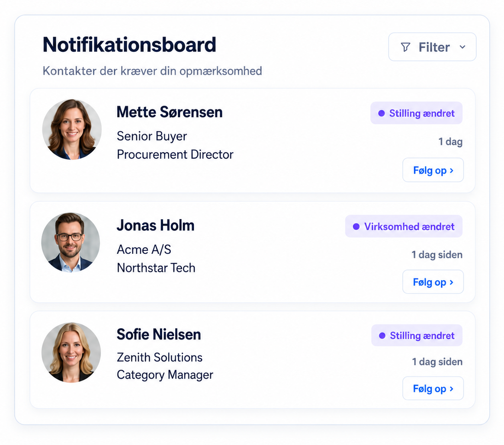Click Northstar Tech company text
Viewport: 504px width, 445px height.
(x=156, y=268)
